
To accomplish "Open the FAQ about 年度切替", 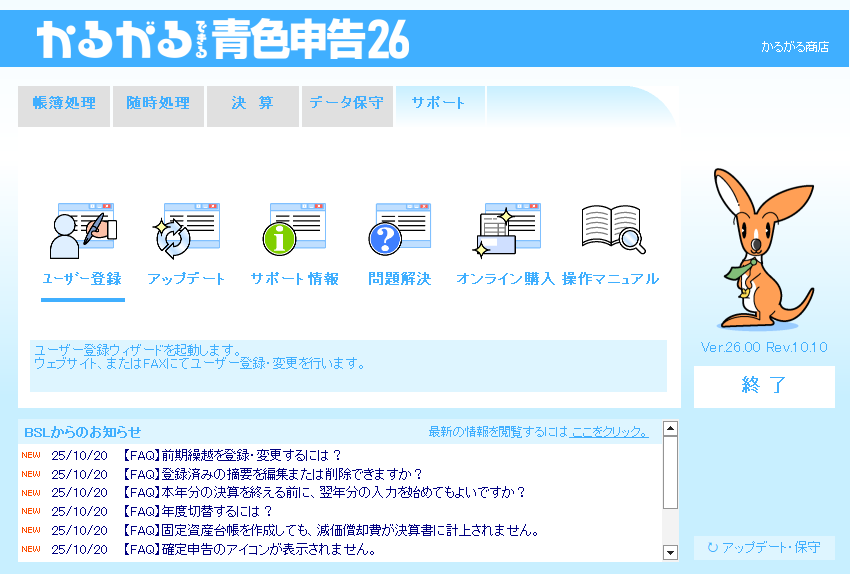I will click(198, 511).
